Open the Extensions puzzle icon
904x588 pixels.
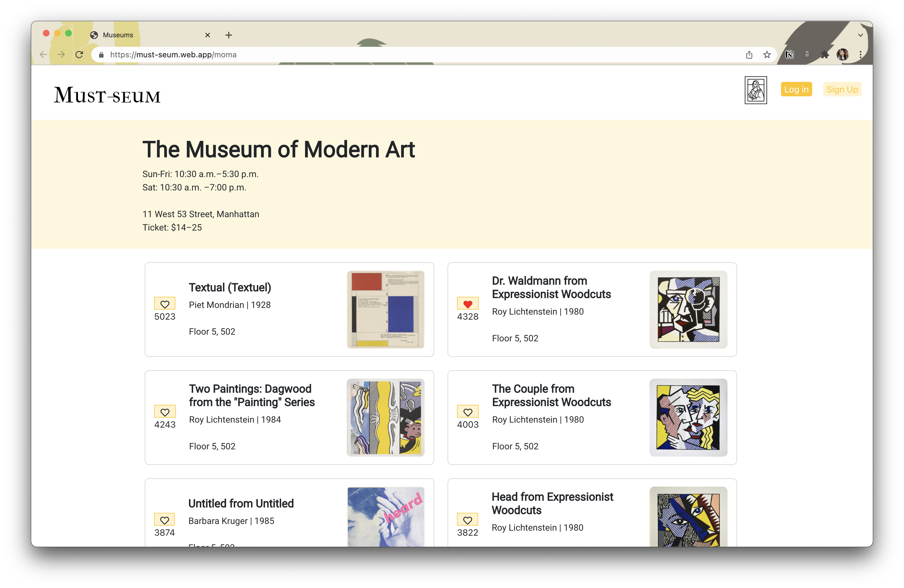[825, 55]
